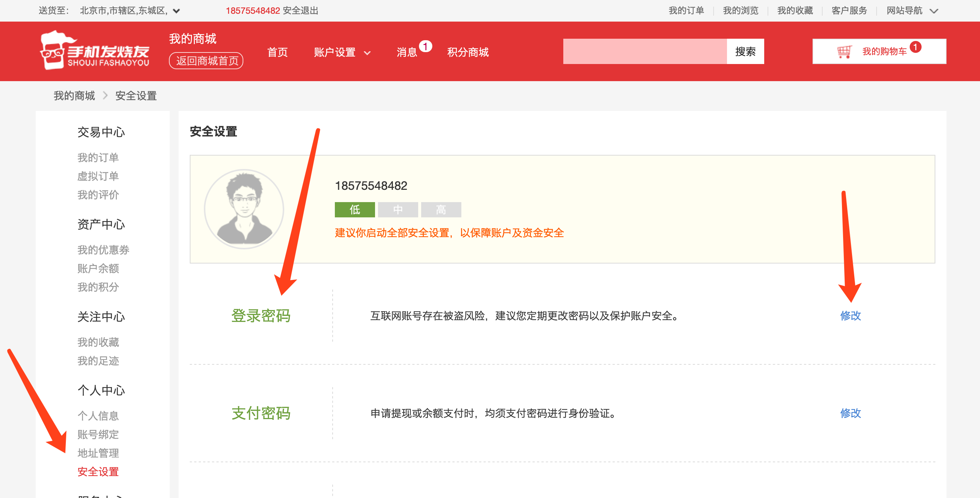Go to 首页 navigation item

coord(277,52)
